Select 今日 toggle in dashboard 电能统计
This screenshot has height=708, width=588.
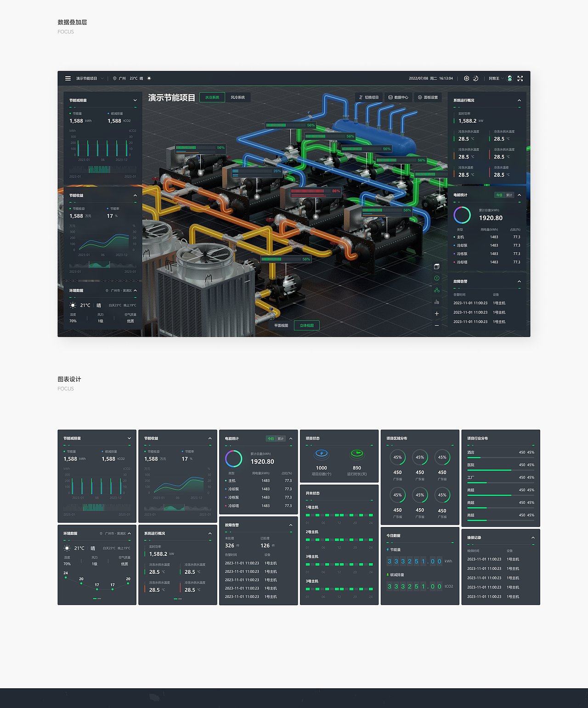click(499, 195)
